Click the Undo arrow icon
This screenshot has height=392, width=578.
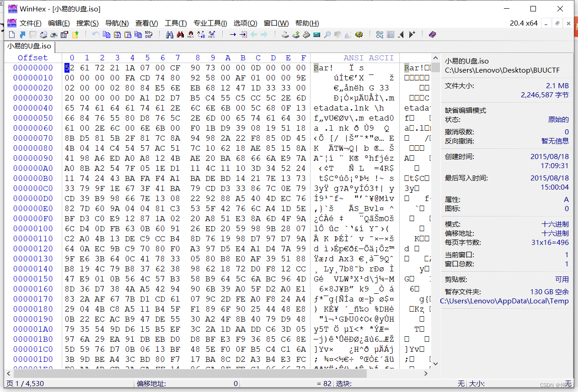coord(96,34)
